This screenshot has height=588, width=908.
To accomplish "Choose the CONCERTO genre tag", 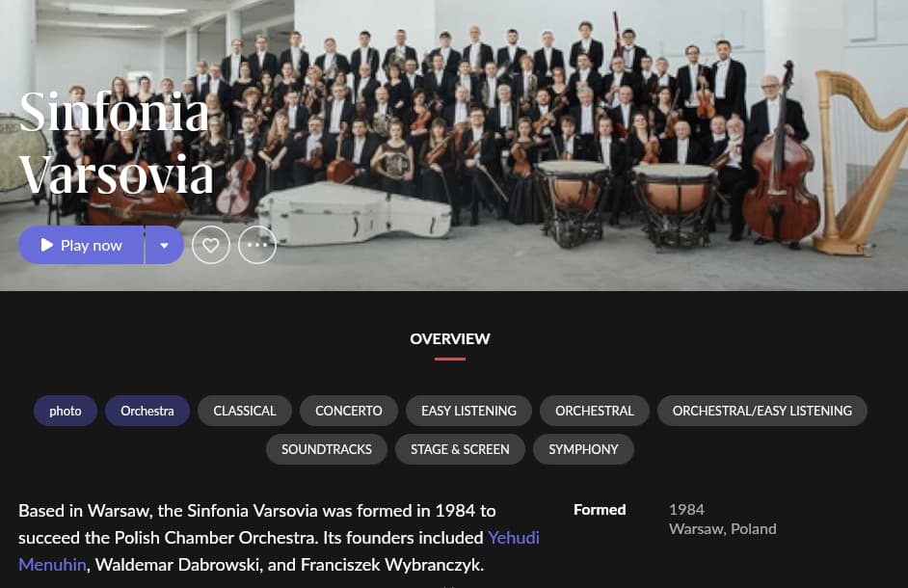I will [x=349, y=411].
